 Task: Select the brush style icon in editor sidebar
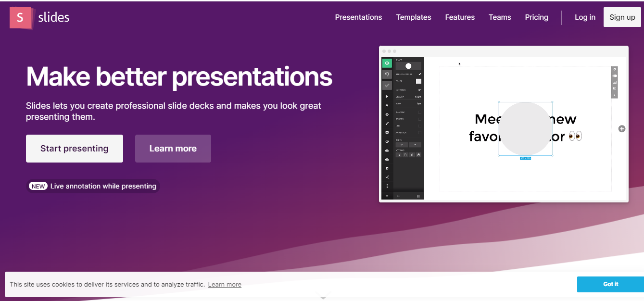[387, 124]
